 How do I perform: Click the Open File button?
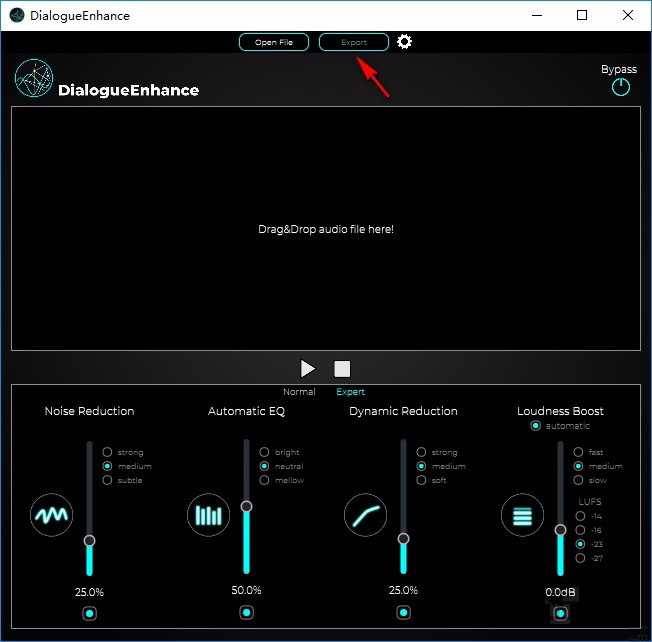click(x=273, y=42)
